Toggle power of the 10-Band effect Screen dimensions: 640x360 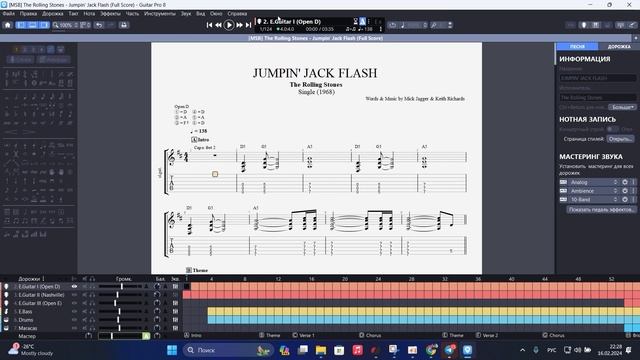pos(625,200)
